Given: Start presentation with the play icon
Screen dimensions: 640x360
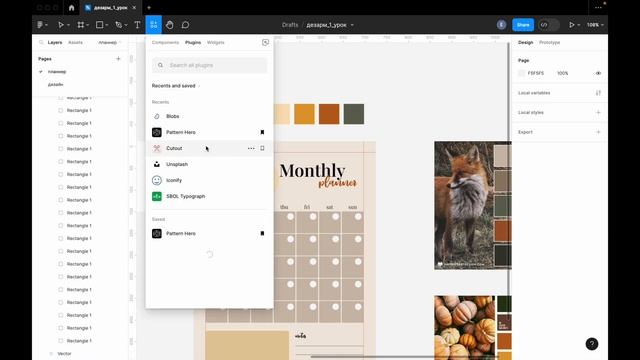Looking at the screenshot, I should (x=571, y=25).
